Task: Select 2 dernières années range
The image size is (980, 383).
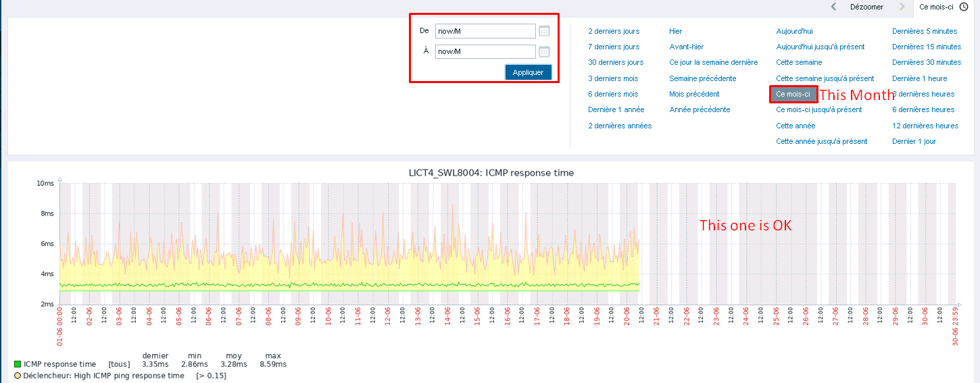Action: [x=620, y=126]
